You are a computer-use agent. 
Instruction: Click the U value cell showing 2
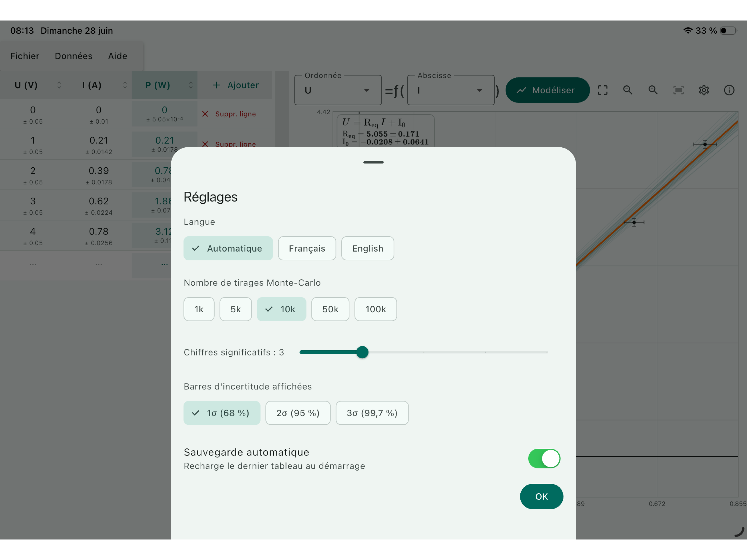pos(33,175)
